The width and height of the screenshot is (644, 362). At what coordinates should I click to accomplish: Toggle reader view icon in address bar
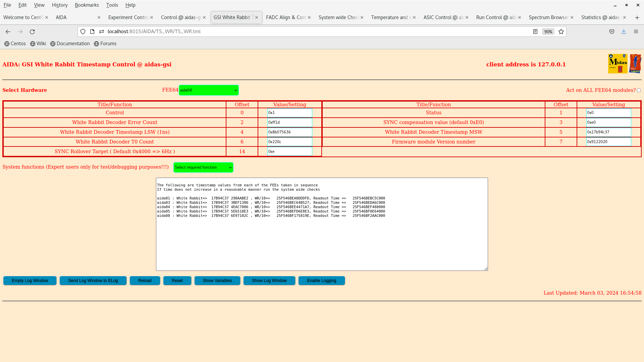tap(535, 32)
